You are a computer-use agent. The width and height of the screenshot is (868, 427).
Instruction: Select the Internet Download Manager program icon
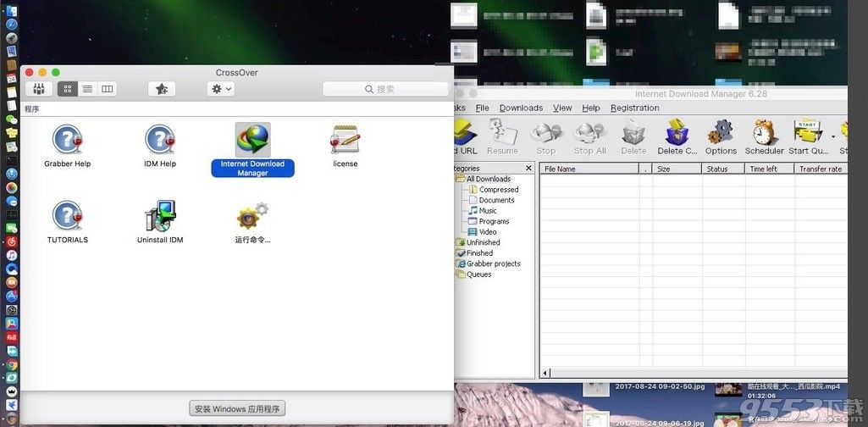253,140
